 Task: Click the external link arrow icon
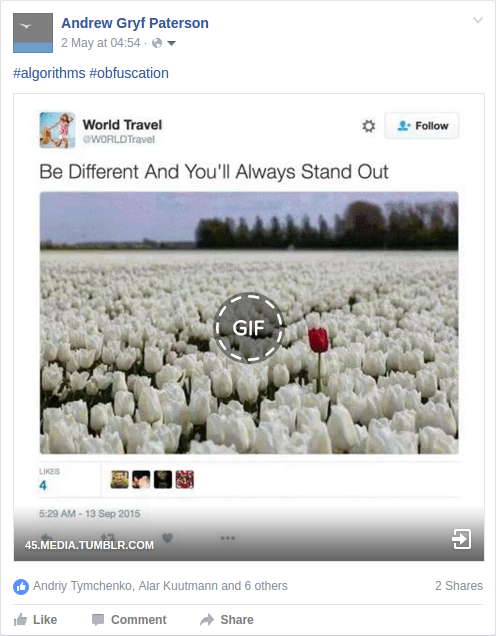coord(462,539)
